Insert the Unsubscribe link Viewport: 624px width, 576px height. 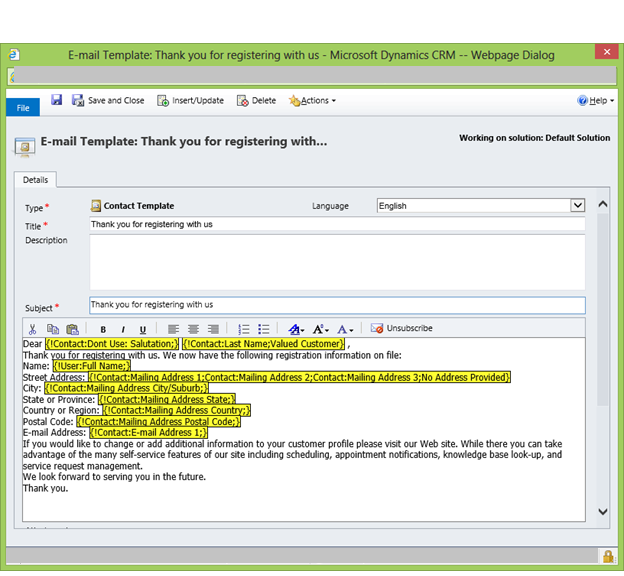pos(401,329)
